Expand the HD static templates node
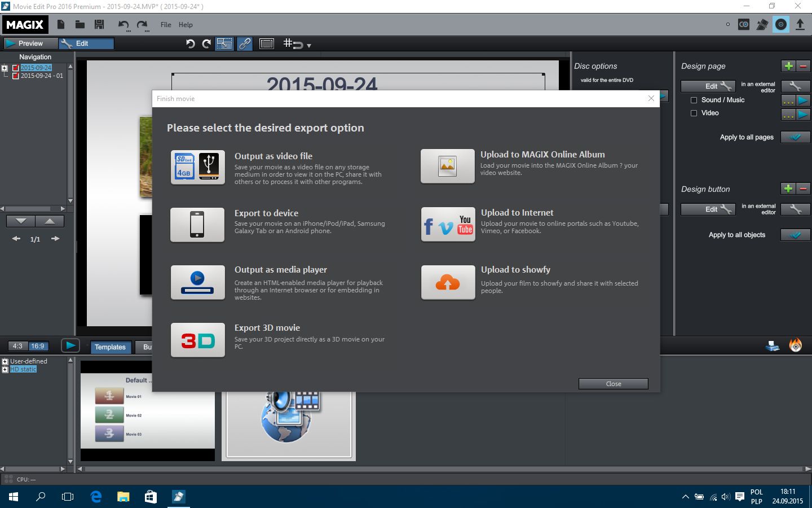Viewport: 812px width, 508px height. [x=5, y=369]
